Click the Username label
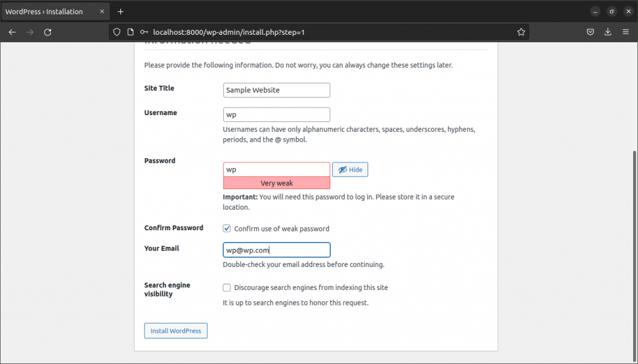 160,113
